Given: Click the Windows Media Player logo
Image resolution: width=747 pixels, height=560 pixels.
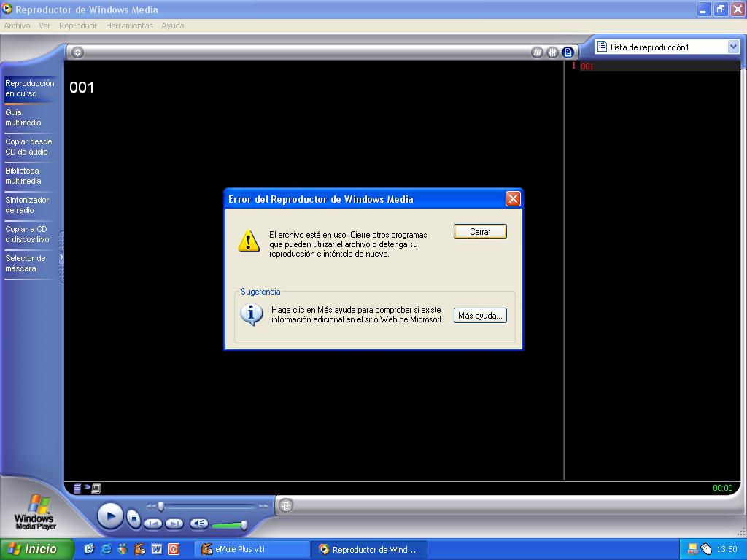Looking at the screenshot, I should click(x=35, y=513).
